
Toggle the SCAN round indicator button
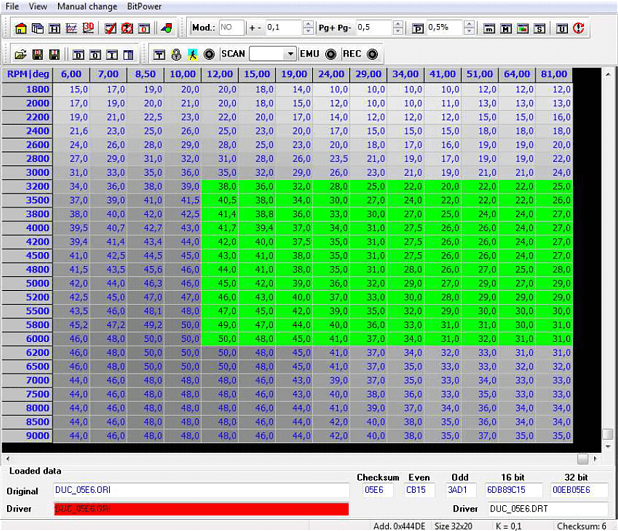tap(209, 53)
